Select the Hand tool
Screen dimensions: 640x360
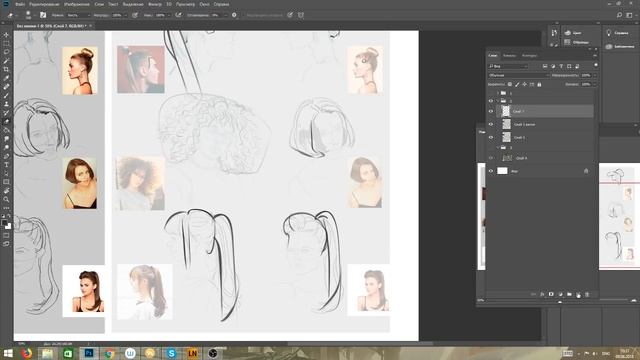coord(6,191)
